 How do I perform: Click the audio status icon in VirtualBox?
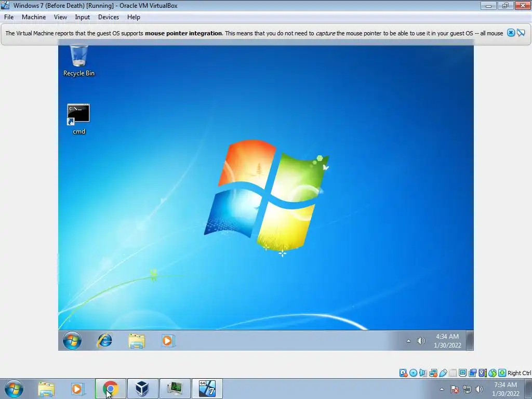click(x=423, y=373)
